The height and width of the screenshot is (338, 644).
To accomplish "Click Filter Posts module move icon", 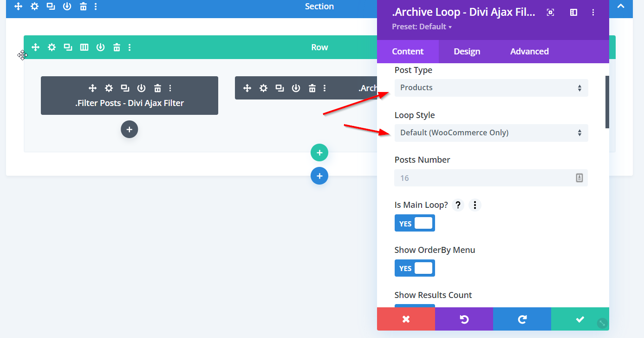I will [x=92, y=88].
